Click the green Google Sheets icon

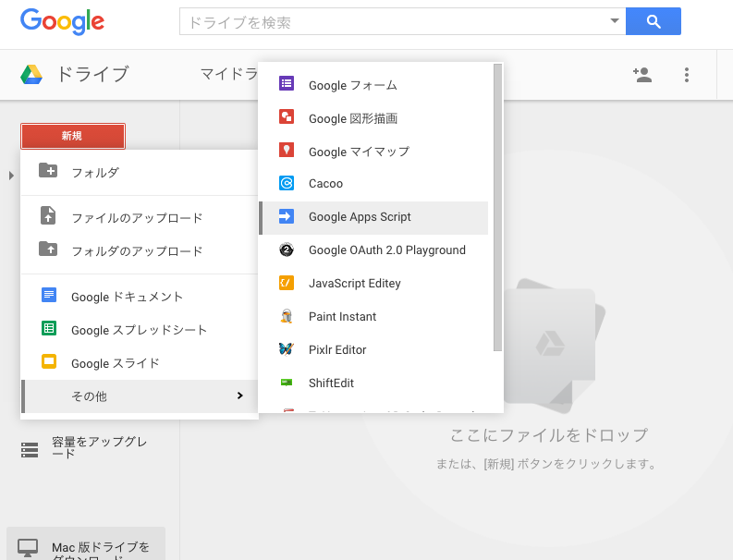click(49, 328)
